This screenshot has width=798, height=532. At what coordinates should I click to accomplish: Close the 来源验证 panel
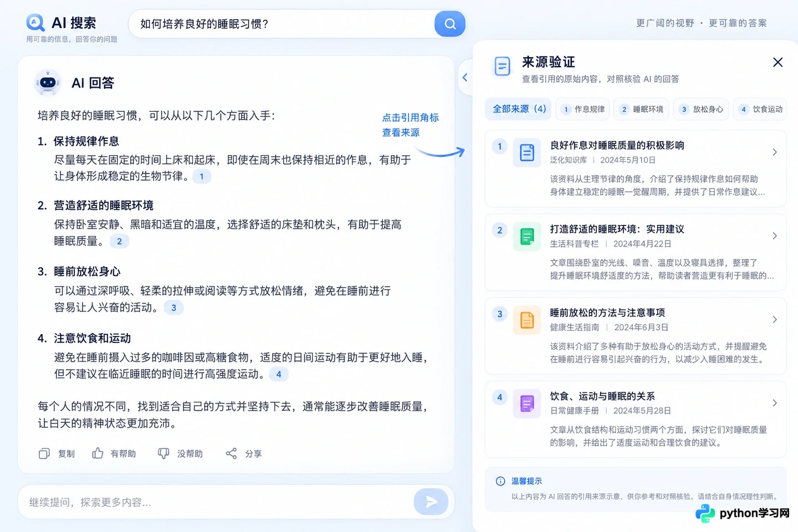778,62
